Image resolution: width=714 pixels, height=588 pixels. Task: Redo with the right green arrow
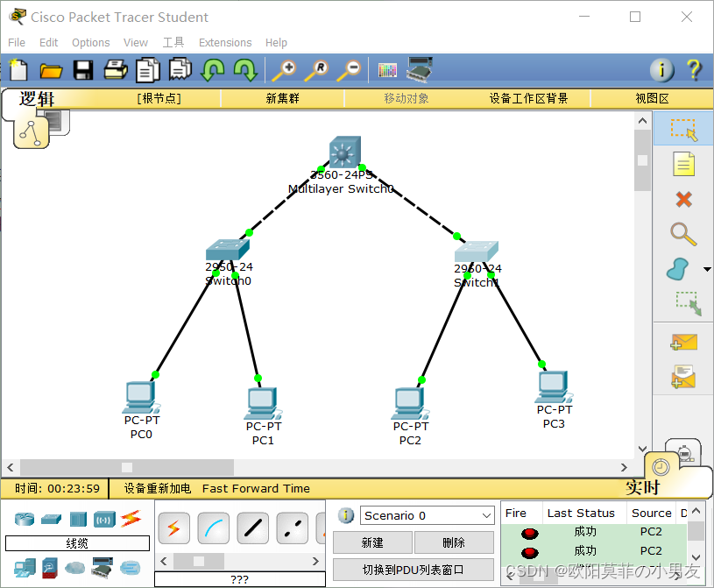(x=245, y=70)
